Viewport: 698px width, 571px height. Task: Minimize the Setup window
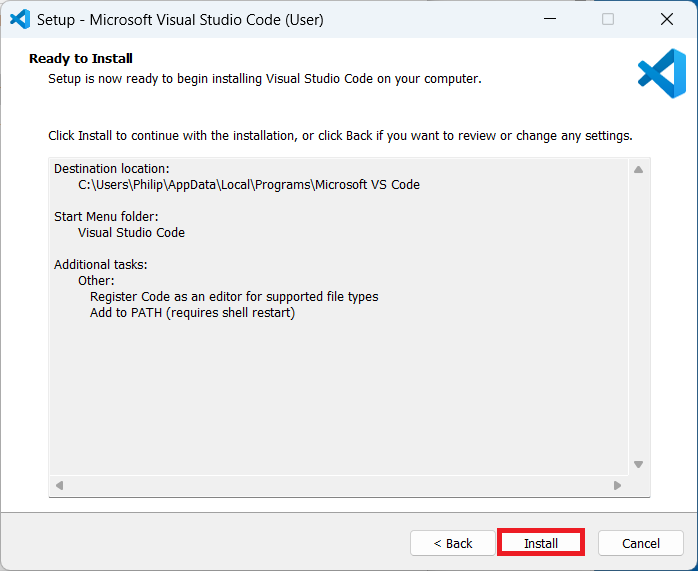click(549, 19)
